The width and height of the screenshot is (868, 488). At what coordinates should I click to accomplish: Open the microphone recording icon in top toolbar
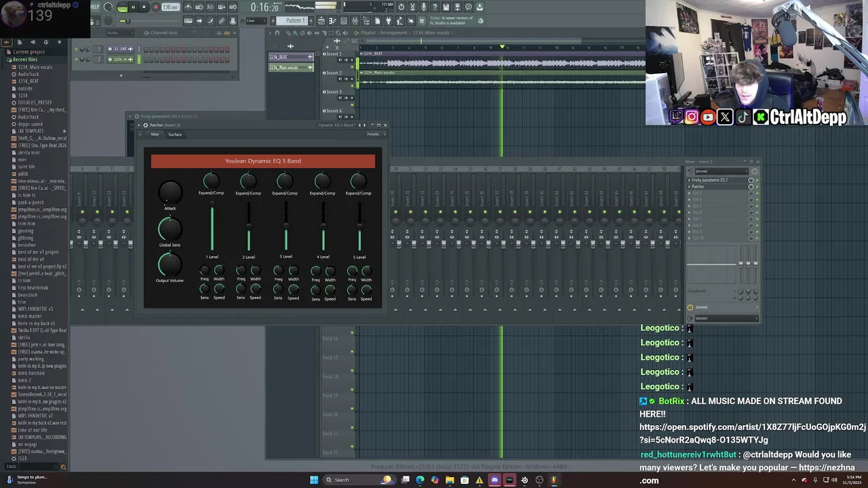coord(424,7)
